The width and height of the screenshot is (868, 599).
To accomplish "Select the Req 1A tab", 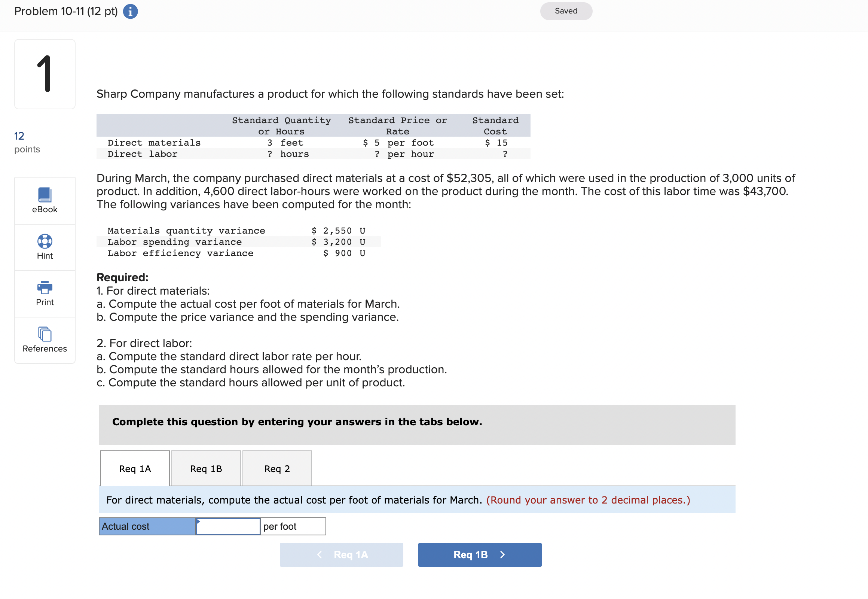I will tap(134, 468).
